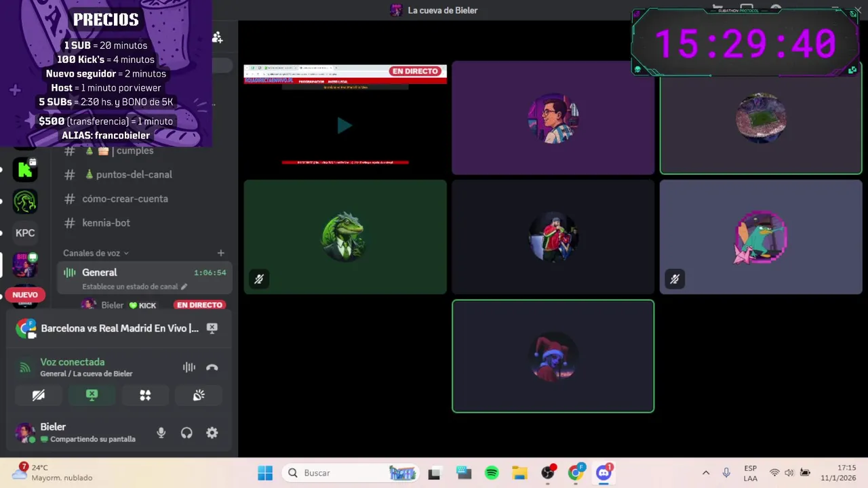Open the battery tray icon
This screenshot has width=868, height=488.
click(x=805, y=472)
